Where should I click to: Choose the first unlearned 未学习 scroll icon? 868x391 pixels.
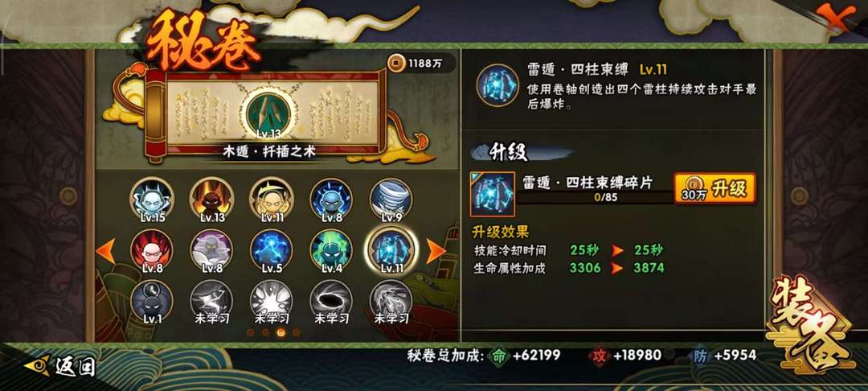coord(211,302)
